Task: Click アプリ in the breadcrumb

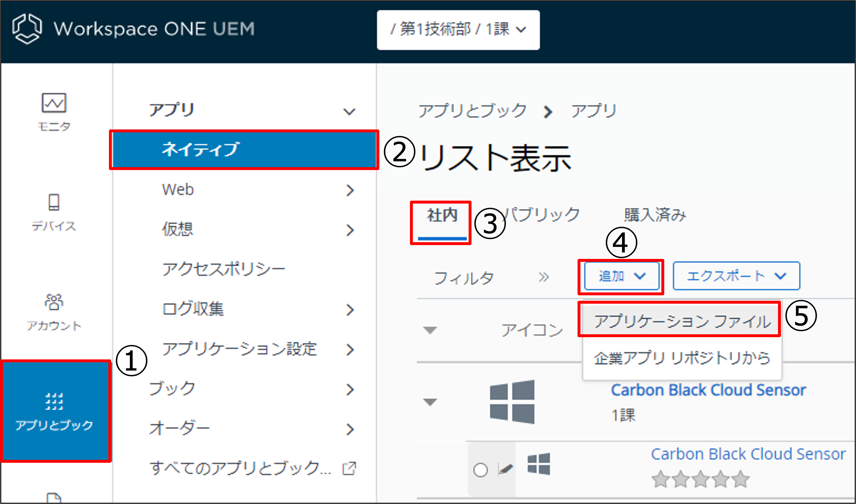Action: [x=593, y=111]
